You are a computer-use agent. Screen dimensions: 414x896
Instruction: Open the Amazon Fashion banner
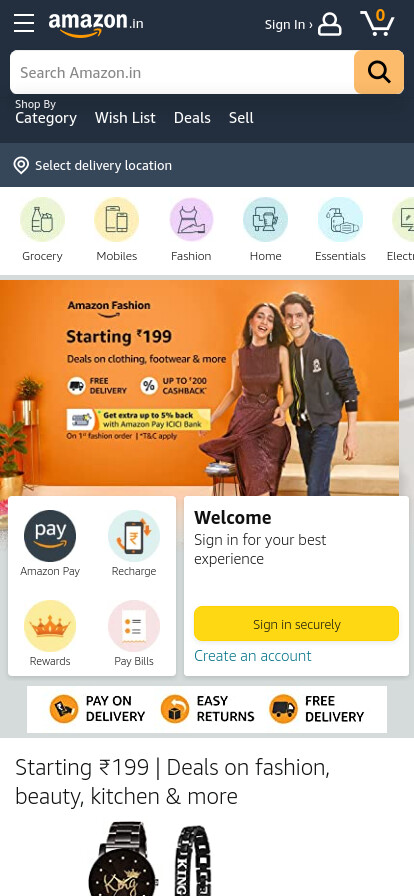click(200, 387)
